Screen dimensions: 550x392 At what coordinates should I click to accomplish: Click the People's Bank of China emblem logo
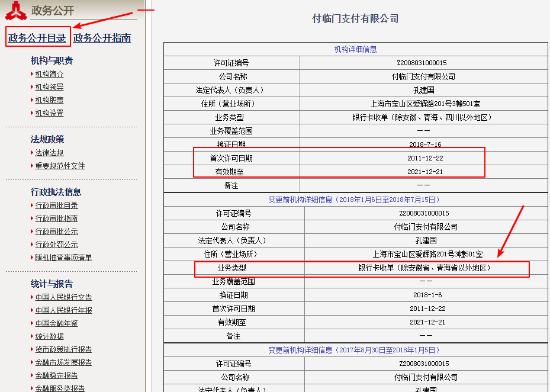tap(16, 9)
